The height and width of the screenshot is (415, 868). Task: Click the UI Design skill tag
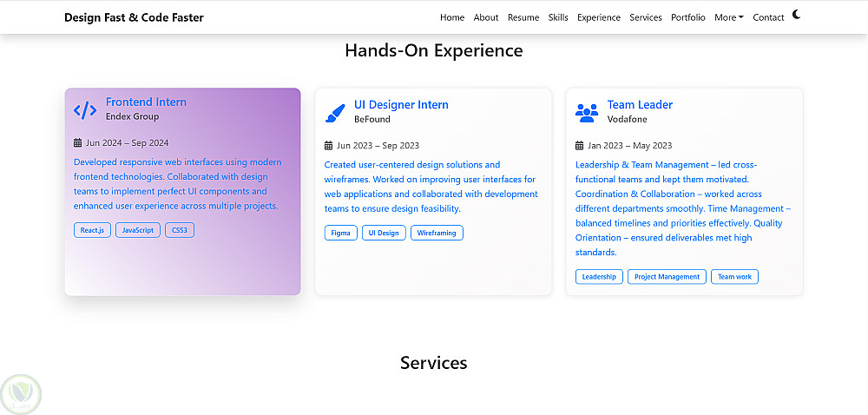[384, 233]
